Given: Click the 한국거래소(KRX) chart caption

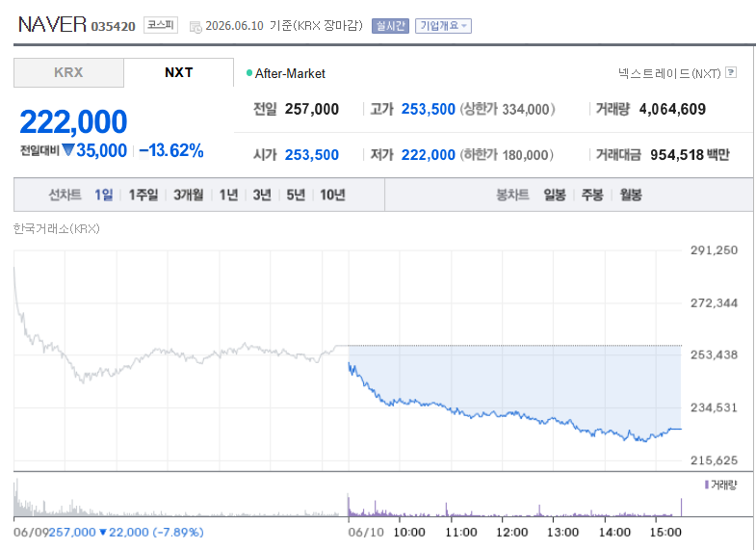Looking at the screenshot, I should coord(57,228).
